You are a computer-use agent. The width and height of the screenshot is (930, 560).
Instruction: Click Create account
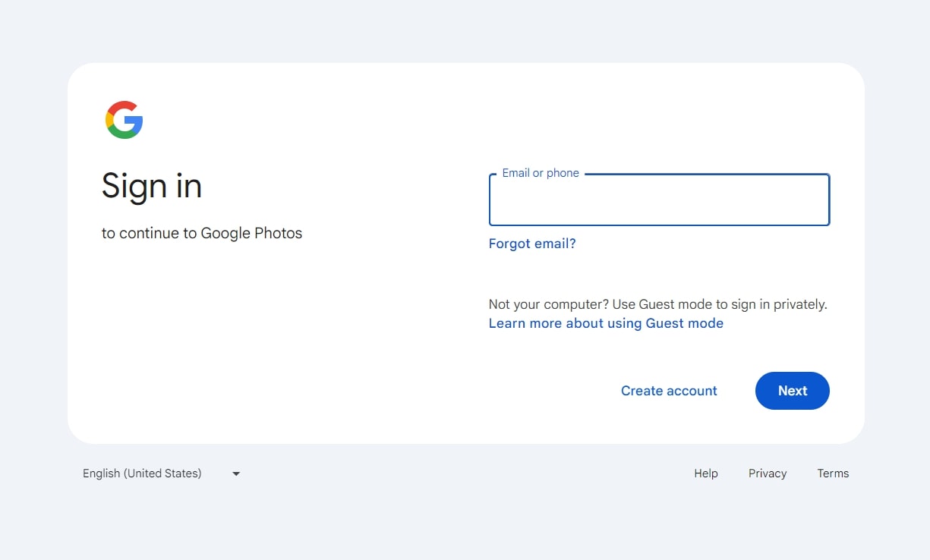click(x=669, y=390)
